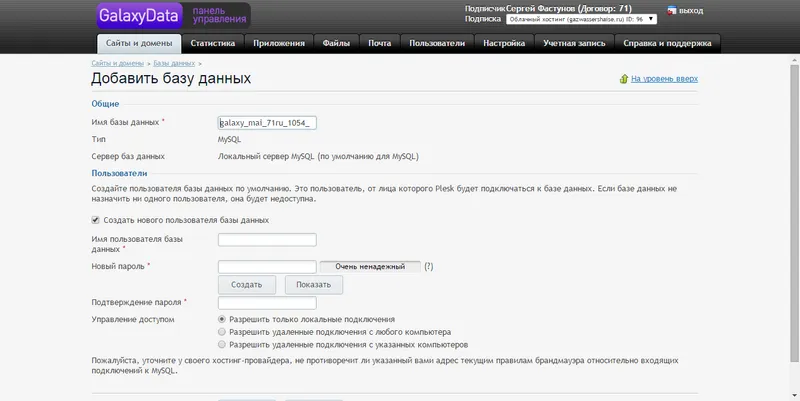This screenshot has width=800, height=401.
Task: Click the 'Очень ненадежный' password strength bar
Action: [x=370, y=266]
